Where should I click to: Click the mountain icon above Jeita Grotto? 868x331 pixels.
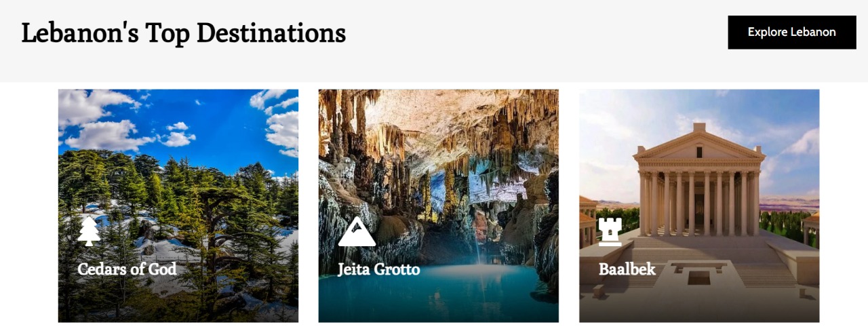click(x=357, y=231)
